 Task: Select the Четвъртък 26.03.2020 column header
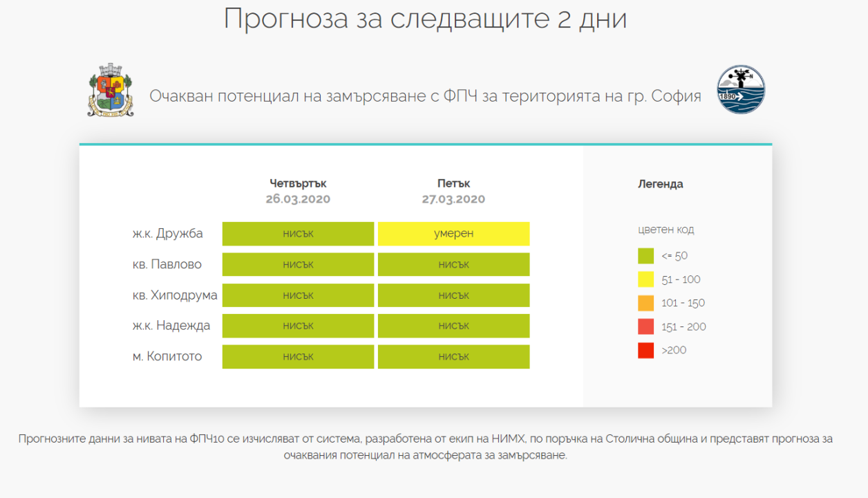click(x=298, y=191)
